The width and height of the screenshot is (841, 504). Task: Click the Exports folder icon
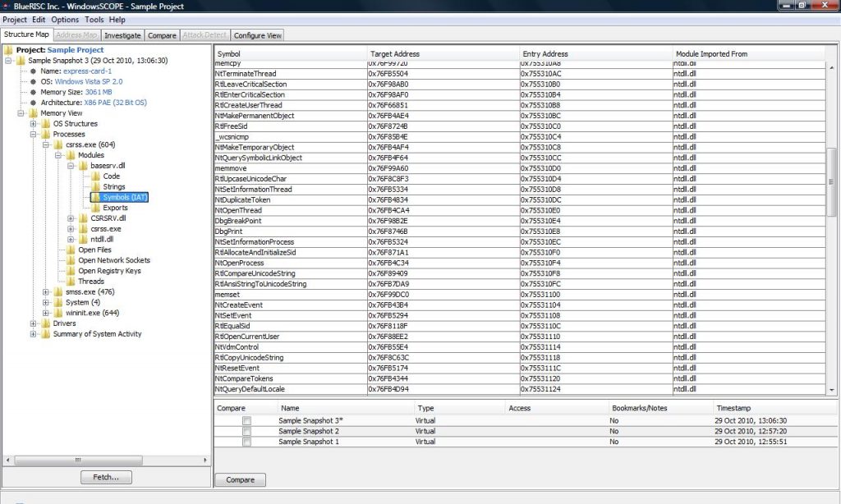[96, 208]
